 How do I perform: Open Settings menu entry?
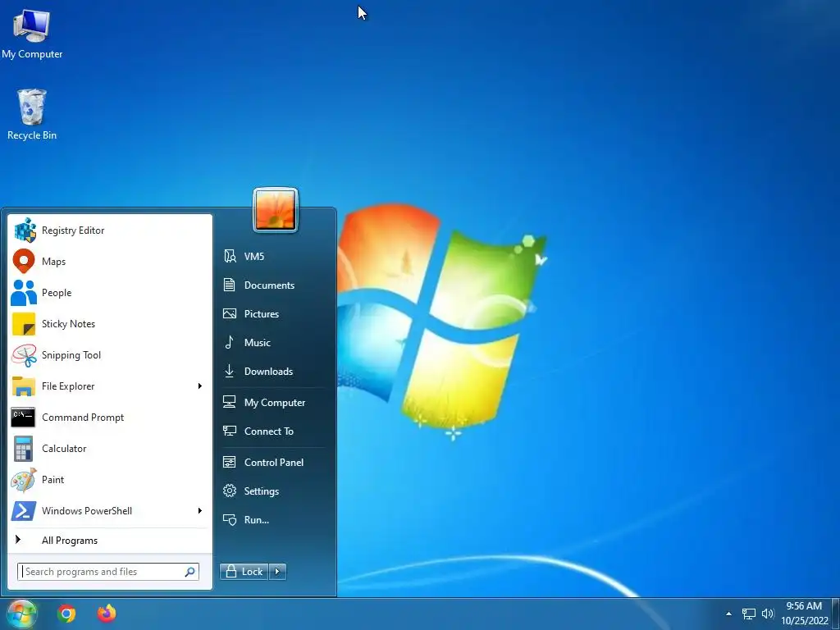tap(276, 491)
